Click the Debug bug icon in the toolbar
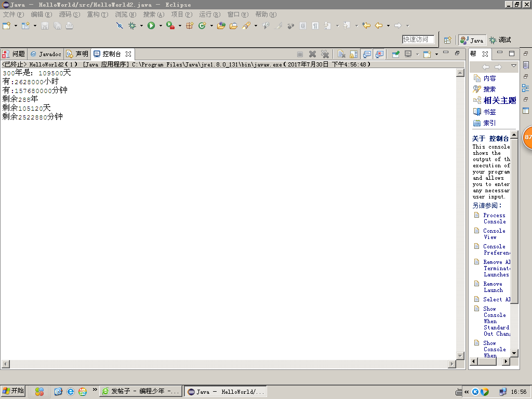The width and height of the screenshot is (532, 399). 132,25
